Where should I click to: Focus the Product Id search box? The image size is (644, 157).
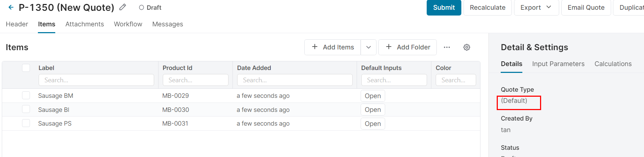(x=195, y=80)
